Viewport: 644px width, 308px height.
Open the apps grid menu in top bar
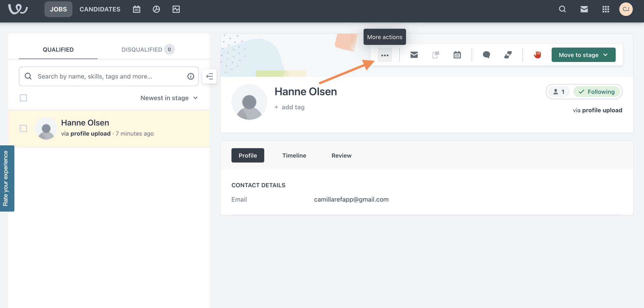click(x=606, y=9)
